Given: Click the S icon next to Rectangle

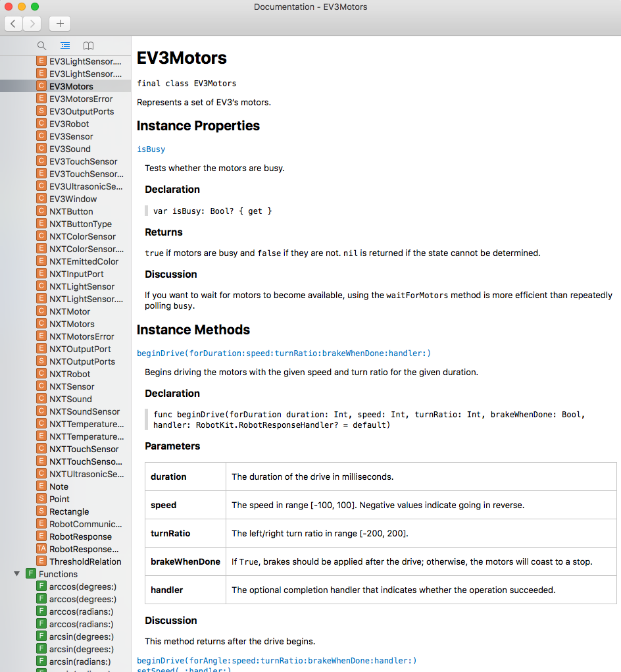Looking at the screenshot, I should pyautogui.click(x=41, y=511).
